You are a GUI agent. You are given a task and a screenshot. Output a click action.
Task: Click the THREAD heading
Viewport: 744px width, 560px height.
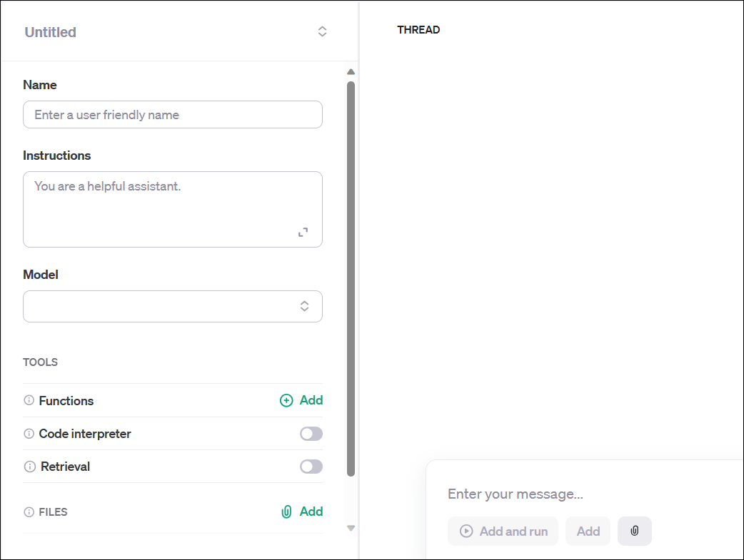(418, 30)
